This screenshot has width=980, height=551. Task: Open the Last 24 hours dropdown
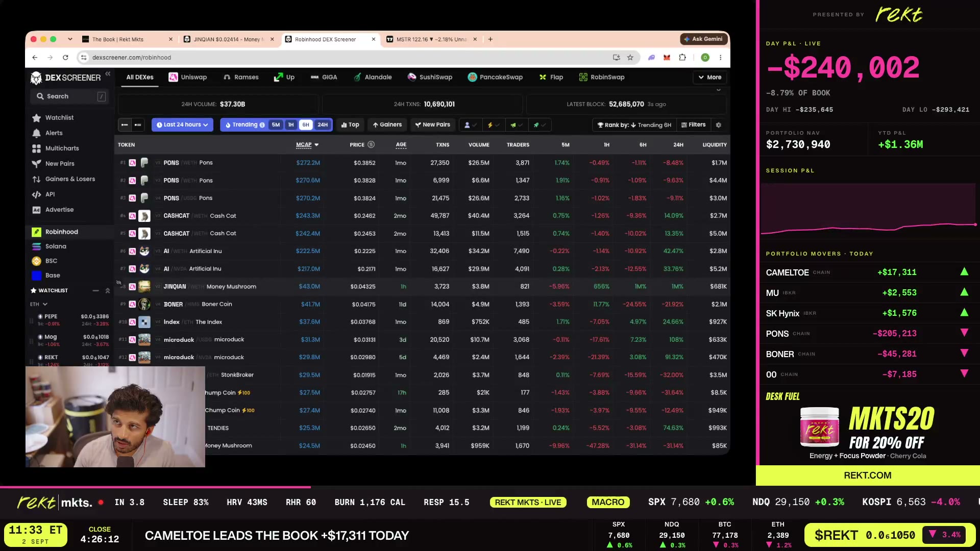pyautogui.click(x=182, y=125)
